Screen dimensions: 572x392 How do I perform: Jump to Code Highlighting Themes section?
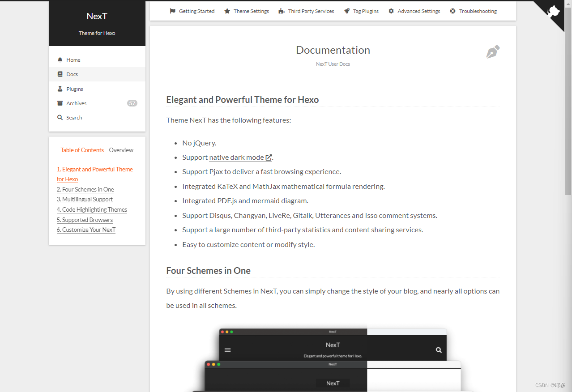[x=92, y=209]
